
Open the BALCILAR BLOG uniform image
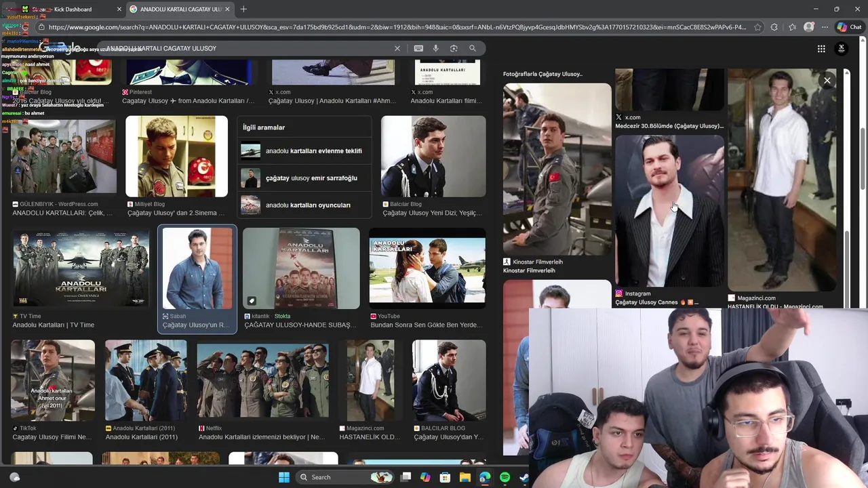pyautogui.click(x=449, y=380)
